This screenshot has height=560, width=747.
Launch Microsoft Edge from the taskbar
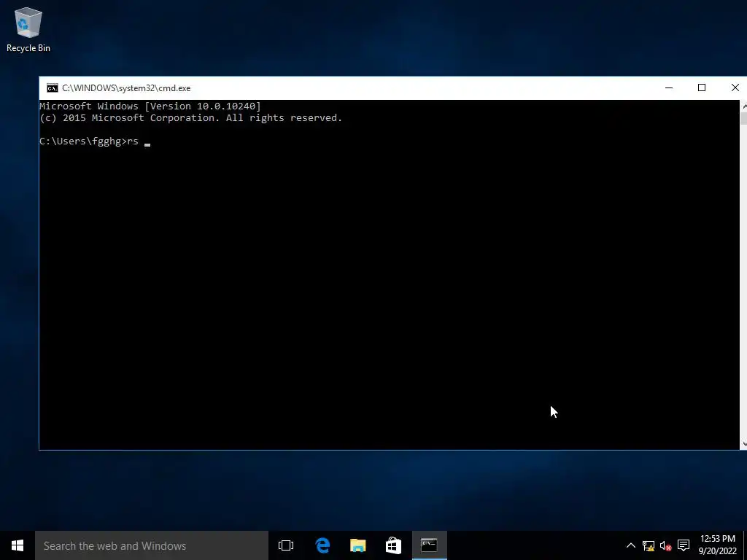(x=322, y=545)
